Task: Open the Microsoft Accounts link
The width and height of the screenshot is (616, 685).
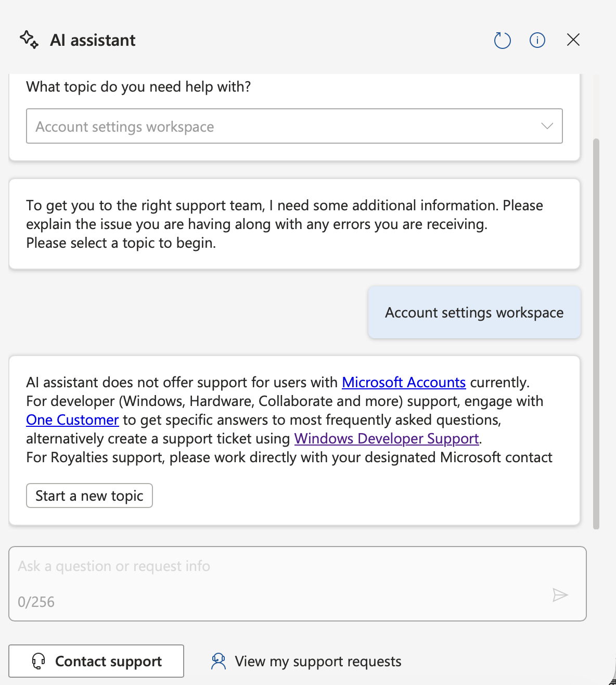Action: point(403,383)
